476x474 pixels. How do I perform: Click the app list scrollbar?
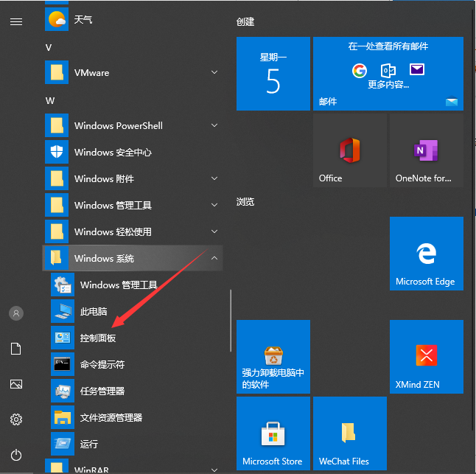pos(231,319)
